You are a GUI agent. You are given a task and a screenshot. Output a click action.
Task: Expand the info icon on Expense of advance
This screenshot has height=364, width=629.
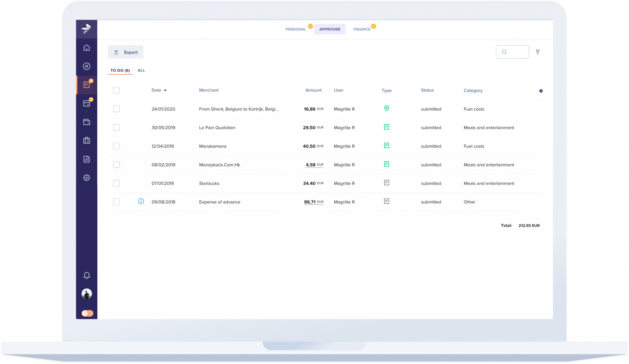141,201
